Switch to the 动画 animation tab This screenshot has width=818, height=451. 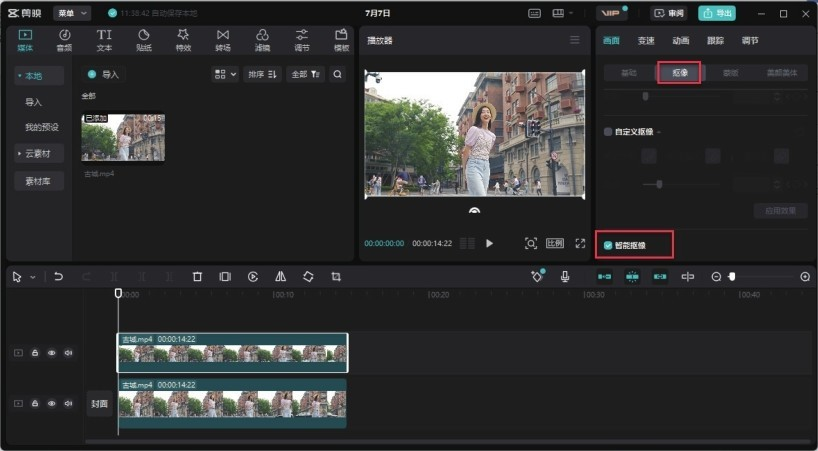pos(680,40)
